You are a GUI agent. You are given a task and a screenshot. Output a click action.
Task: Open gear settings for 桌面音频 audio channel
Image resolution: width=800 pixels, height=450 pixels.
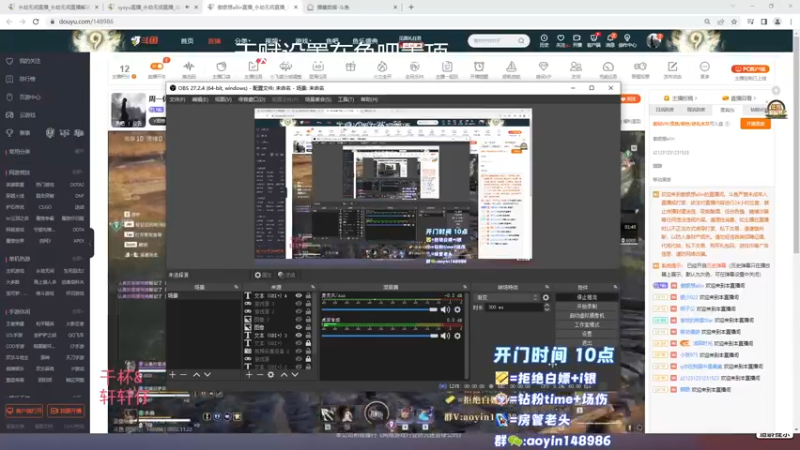pos(457,336)
